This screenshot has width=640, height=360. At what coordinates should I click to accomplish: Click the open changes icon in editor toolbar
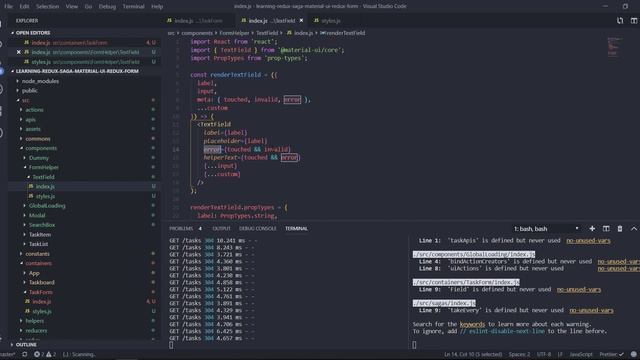pyautogui.click(x=620, y=20)
